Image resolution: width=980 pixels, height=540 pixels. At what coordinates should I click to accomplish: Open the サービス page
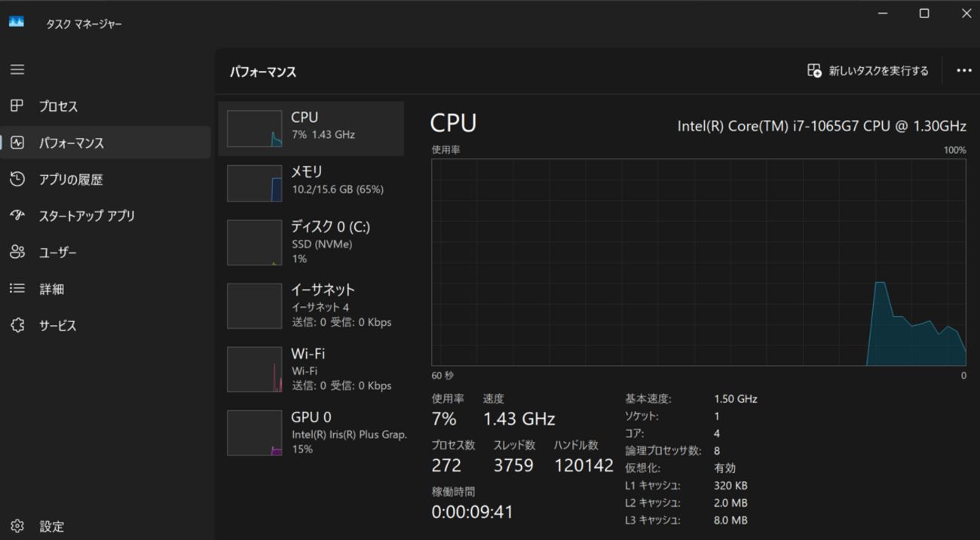106,325
